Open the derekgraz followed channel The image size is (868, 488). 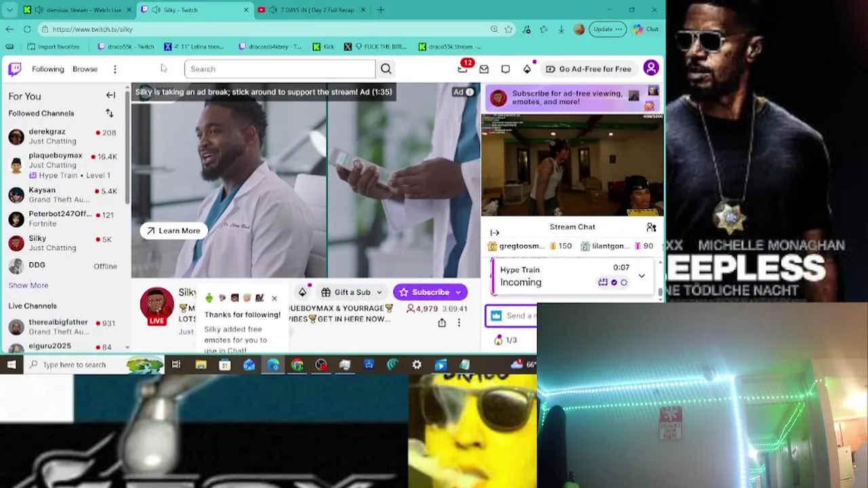(x=62, y=136)
